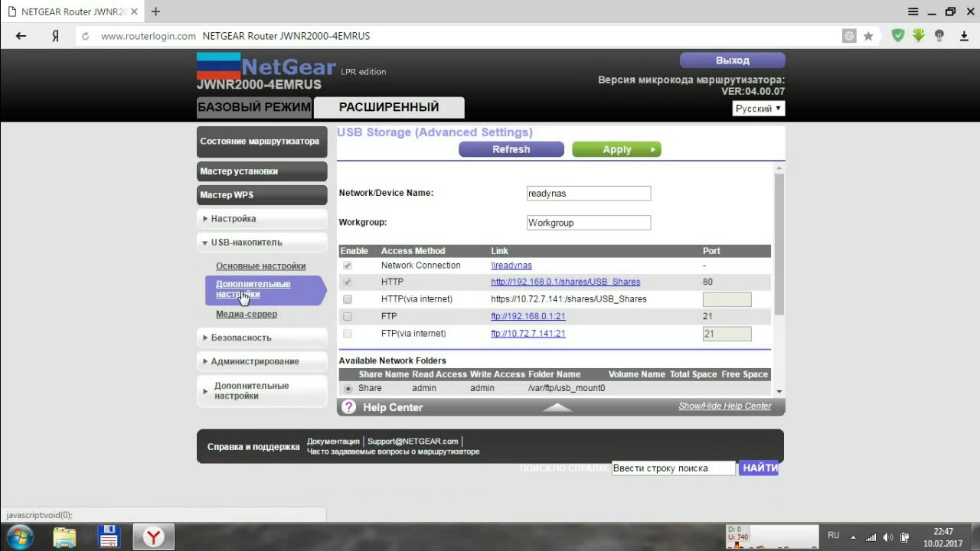Expand the Администрирование section
This screenshot has height=551, width=980.
point(262,361)
